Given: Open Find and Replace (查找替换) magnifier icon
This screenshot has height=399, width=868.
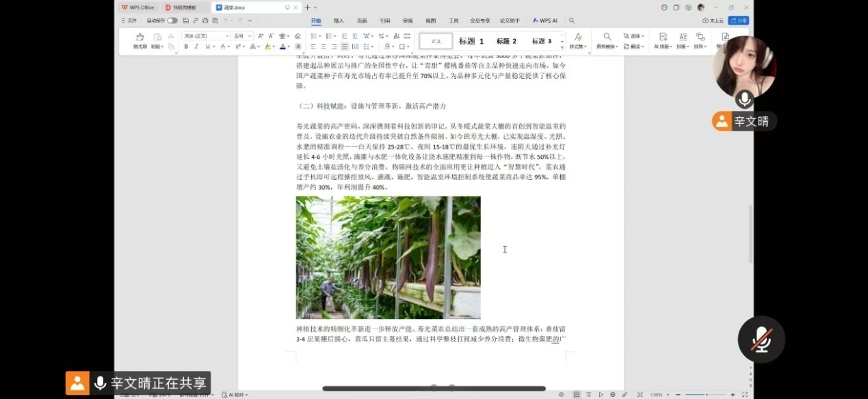Looking at the screenshot, I should coord(607,37).
